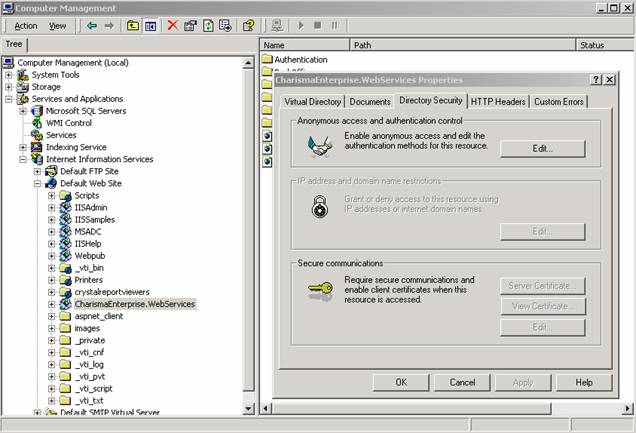The height and width of the screenshot is (433, 636).
Task: Click the Stop item square icon
Action: point(318,26)
